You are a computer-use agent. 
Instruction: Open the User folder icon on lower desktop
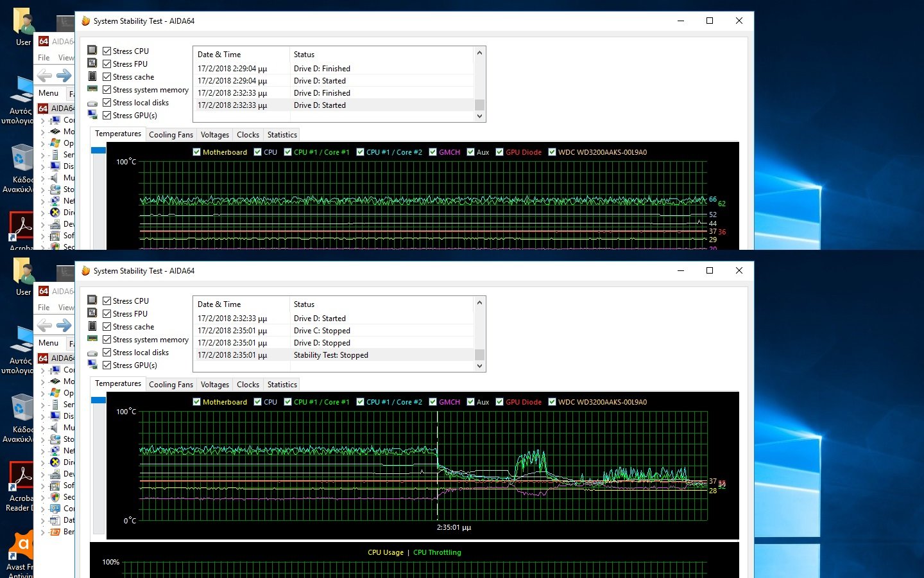coord(24,270)
